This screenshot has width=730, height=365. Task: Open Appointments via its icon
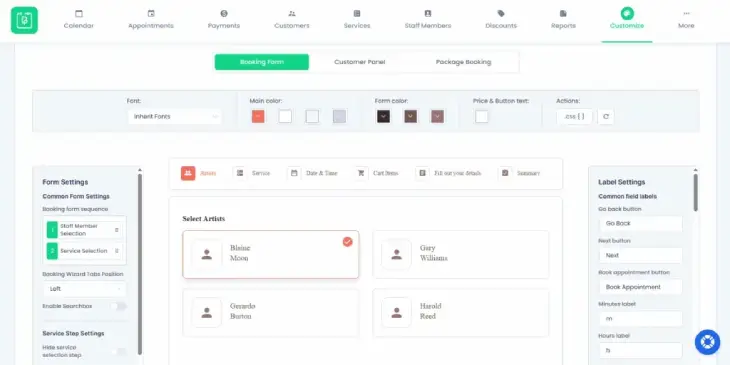coord(151,14)
